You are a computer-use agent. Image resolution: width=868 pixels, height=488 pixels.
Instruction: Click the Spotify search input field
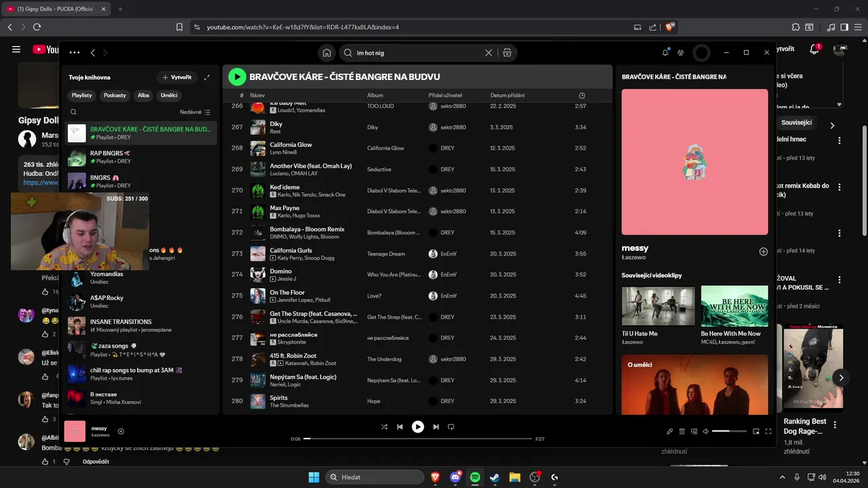click(x=418, y=53)
